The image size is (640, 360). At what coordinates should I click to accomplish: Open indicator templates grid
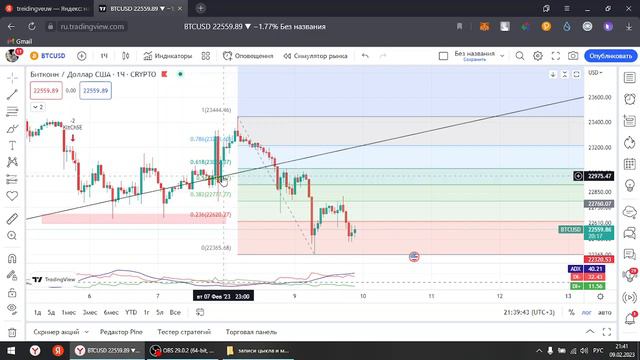206,56
